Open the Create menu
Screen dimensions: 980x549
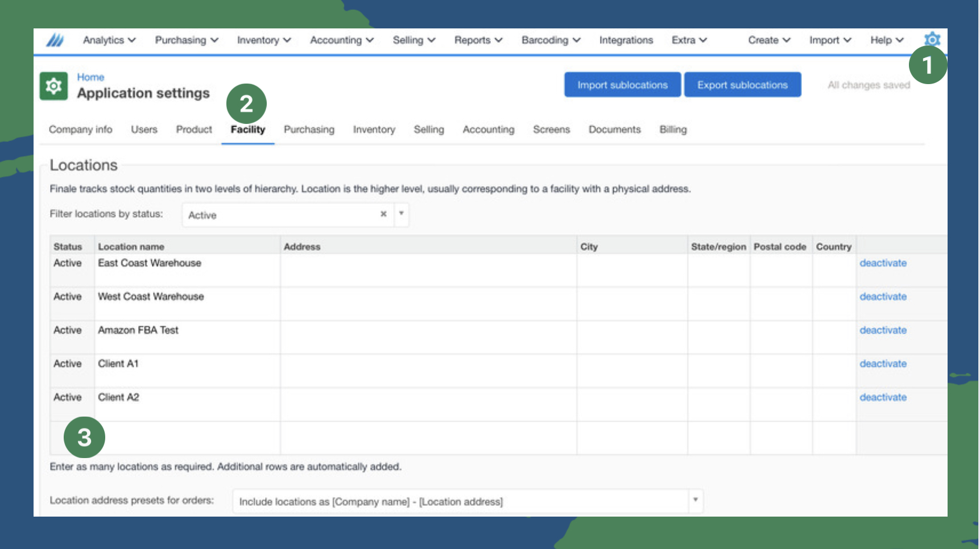(x=769, y=40)
